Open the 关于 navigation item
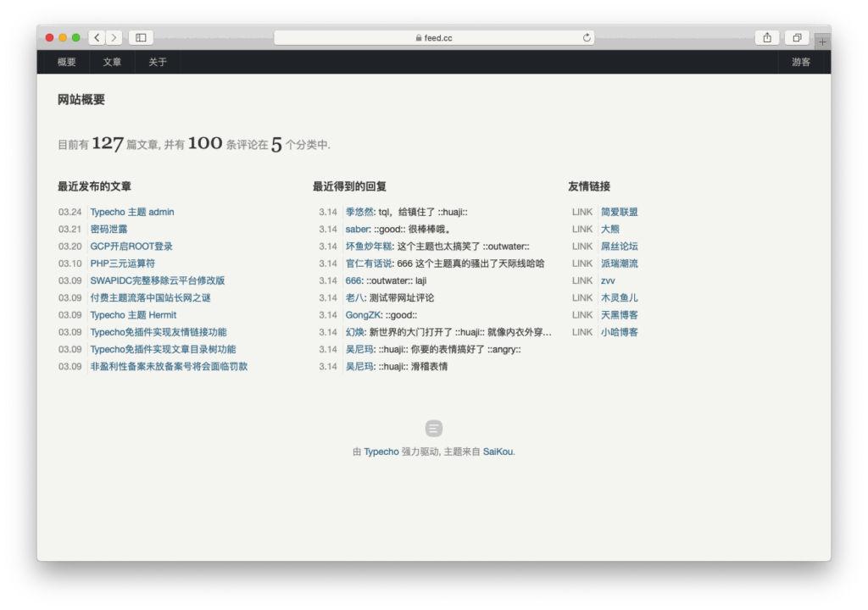868x610 pixels. click(x=157, y=61)
